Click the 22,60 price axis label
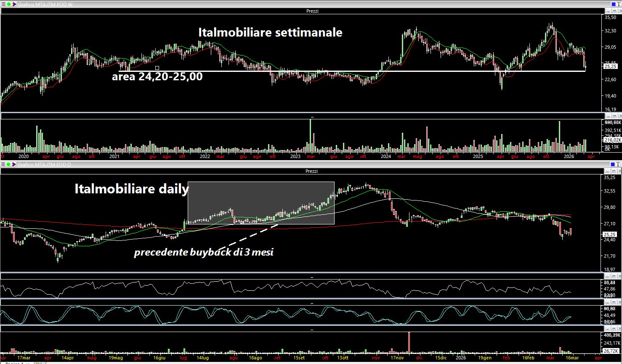Viewport: 622px width, 364px height. tap(610, 79)
